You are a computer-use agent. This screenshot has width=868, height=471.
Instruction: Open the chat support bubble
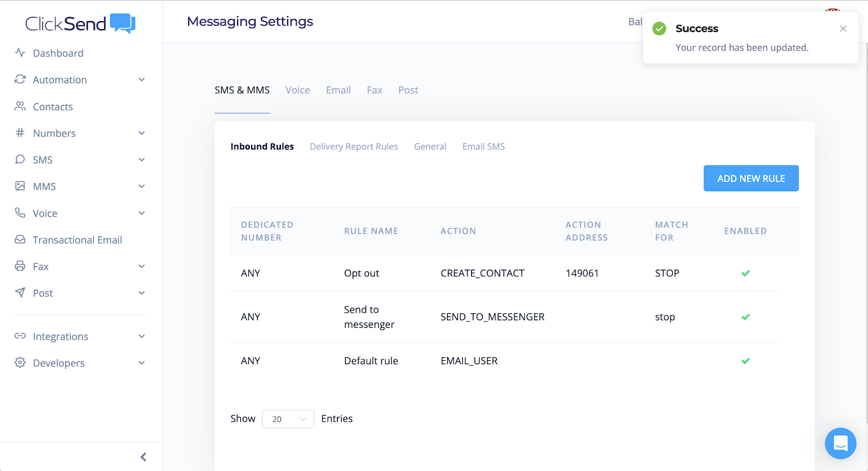click(840, 443)
